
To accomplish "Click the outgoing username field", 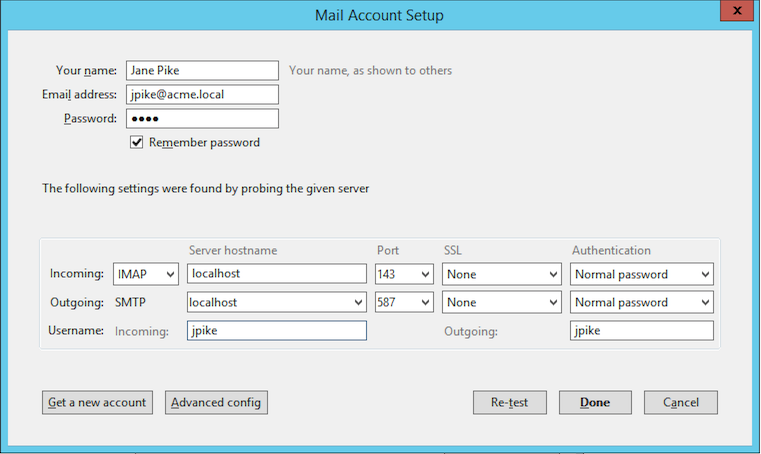I will point(641,331).
